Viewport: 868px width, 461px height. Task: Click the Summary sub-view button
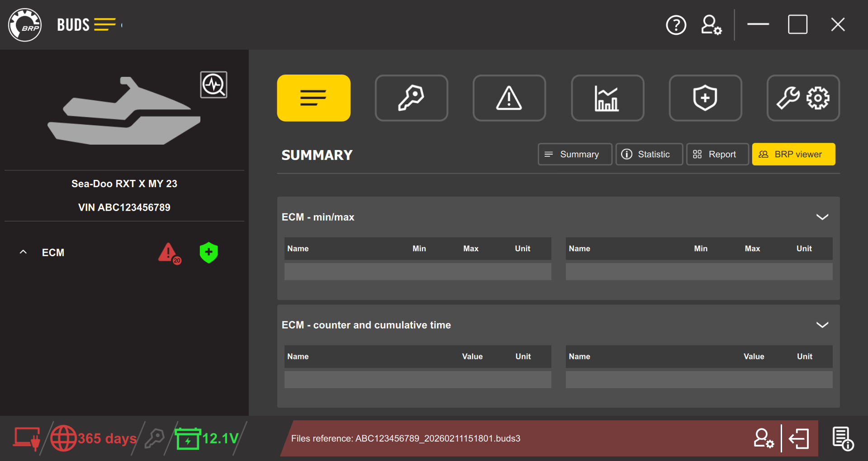[574, 155]
